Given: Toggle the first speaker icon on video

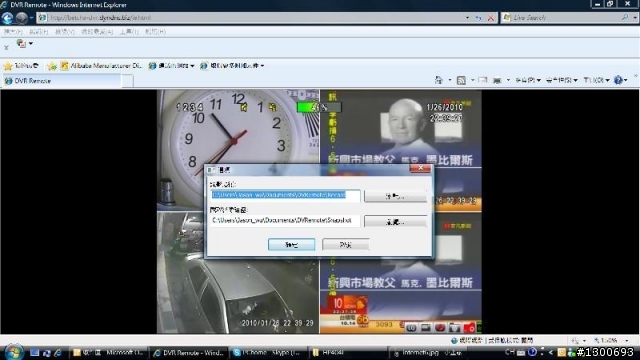Looking at the screenshot, I should [x=244, y=107].
